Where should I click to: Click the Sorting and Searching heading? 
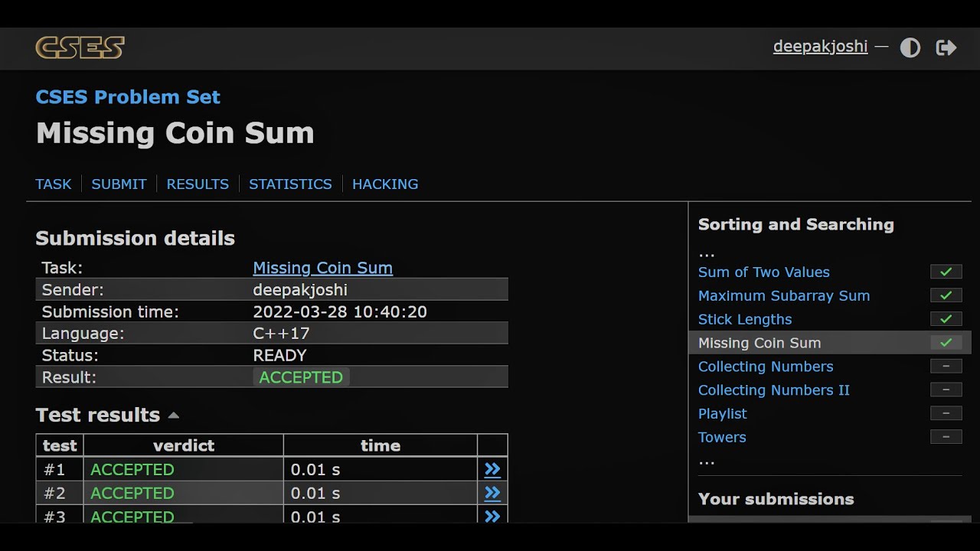click(x=796, y=224)
